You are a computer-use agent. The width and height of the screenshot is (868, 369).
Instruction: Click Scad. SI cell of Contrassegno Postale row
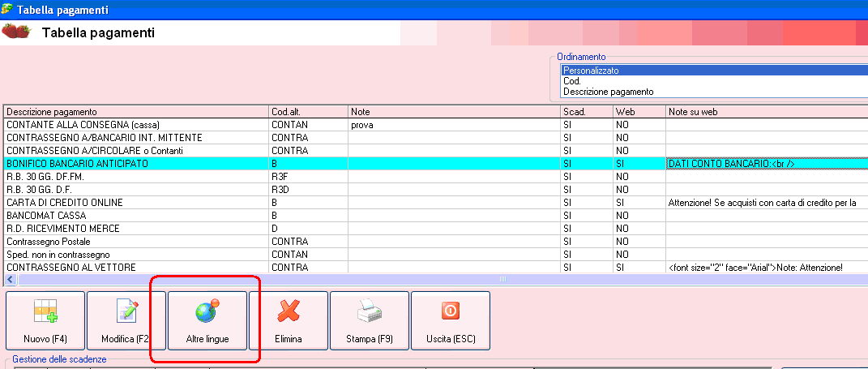point(586,242)
